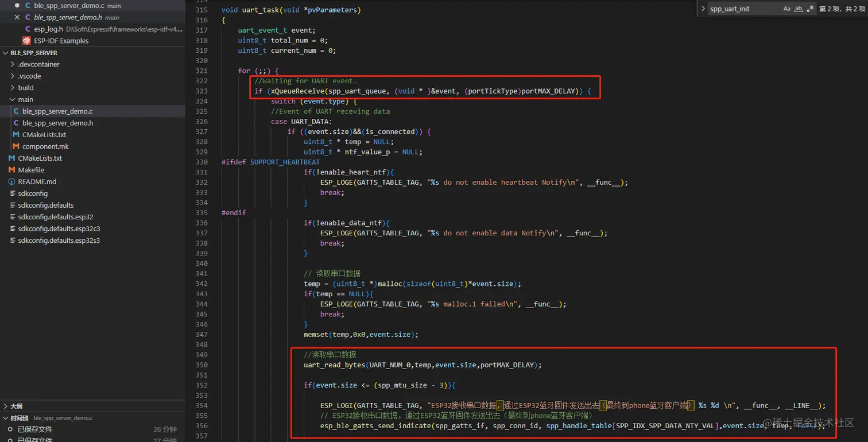Image resolution: width=868 pixels, height=442 pixels.
Task: Click the M icon beside component.mk
Action: coord(16,146)
